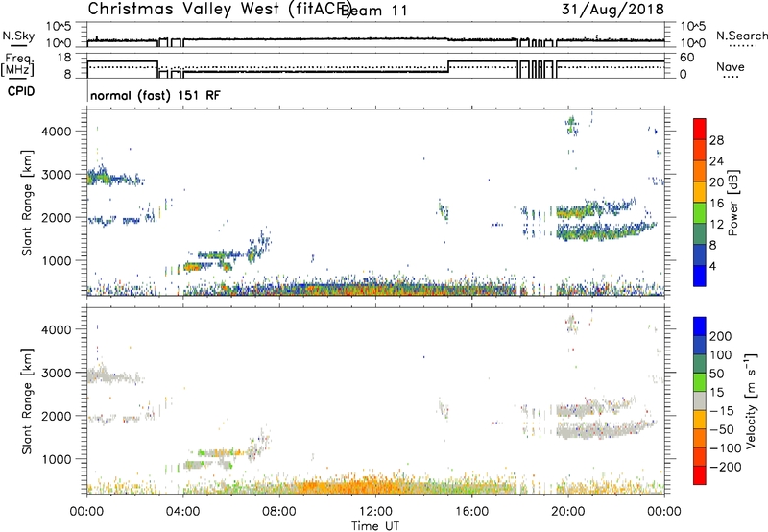Pick the dark blue top segment of the velocity colorbar

(x=700, y=326)
